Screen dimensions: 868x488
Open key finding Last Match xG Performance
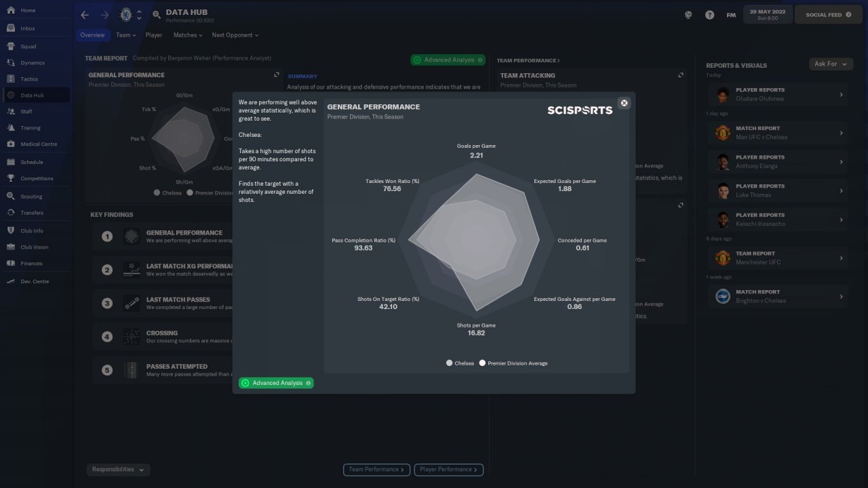point(164,270)
